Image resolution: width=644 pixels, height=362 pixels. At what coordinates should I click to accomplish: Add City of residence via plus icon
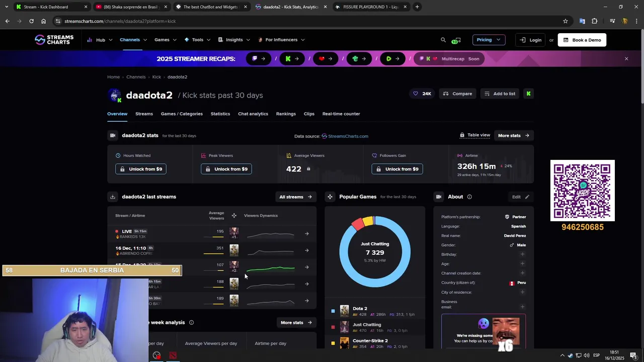pyautogui.click(x=522, y=292)
